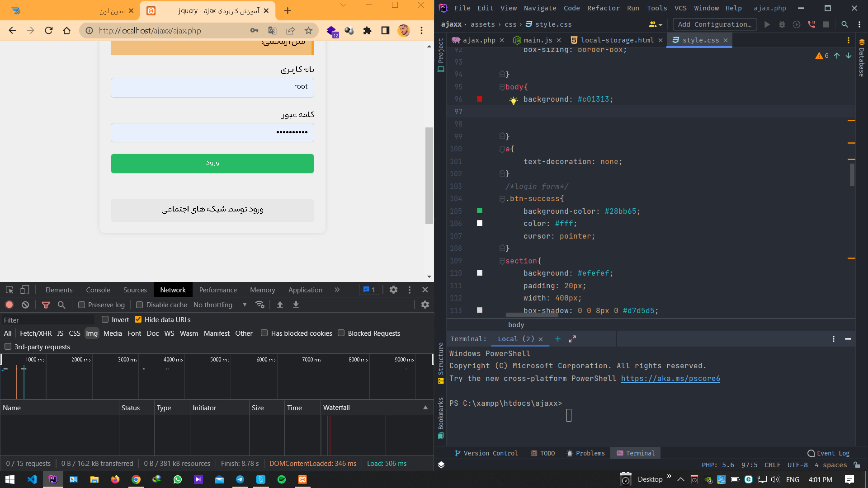Viewport: 868px width, 488px height.
Task: Open Chrome side panel icon
Action: pos(385,31)
